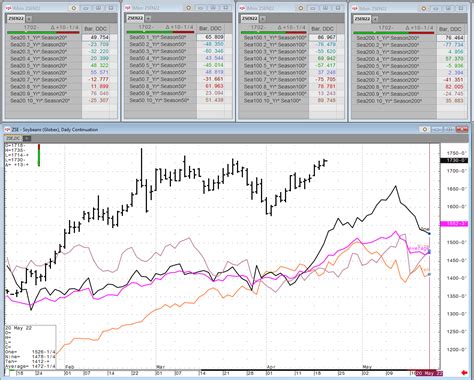The width and height of the screenshot is (474, 380).
Task: Click green-red range bar in Sea100 window
Action: click(x=274, y=32)
